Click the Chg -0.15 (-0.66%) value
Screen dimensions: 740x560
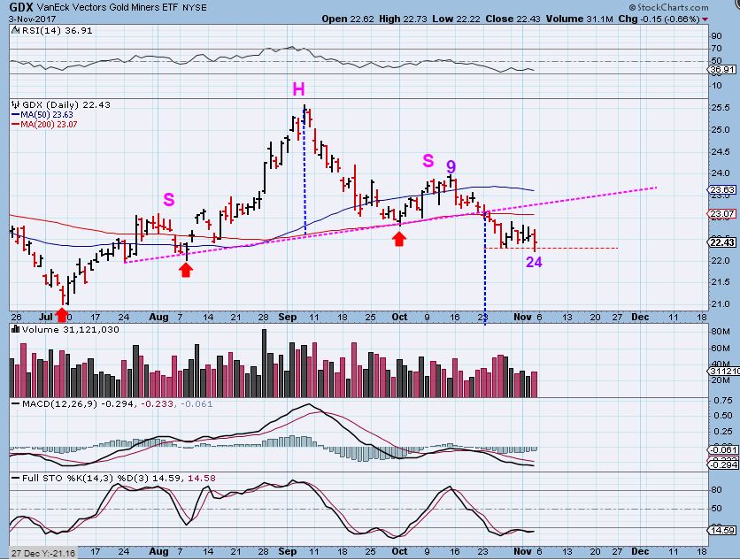click(x=659, y=19)
